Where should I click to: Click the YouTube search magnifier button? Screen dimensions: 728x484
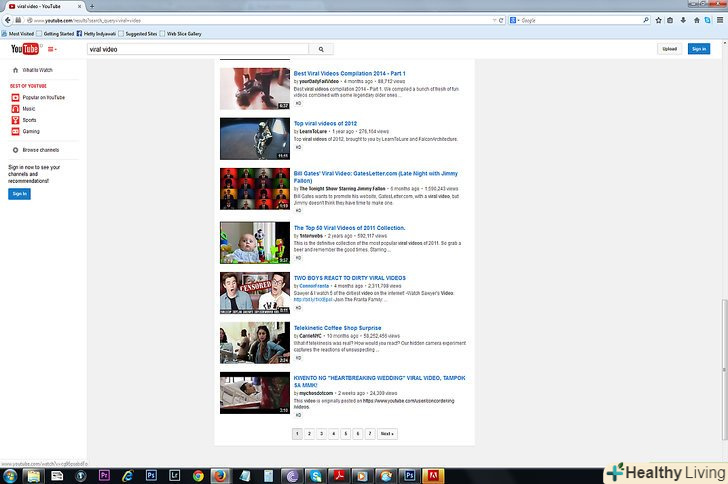(x=321, y=49)
